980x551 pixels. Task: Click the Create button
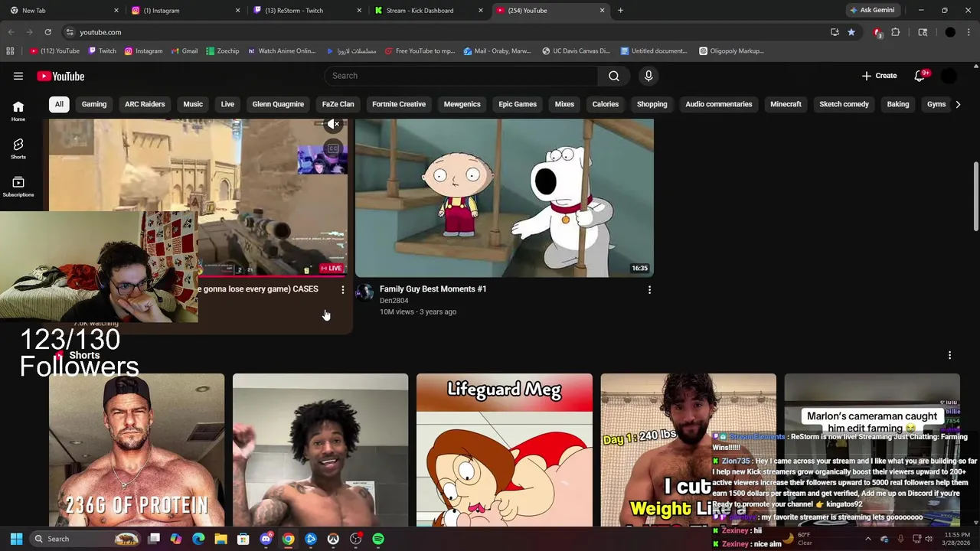(x=879, y=76)
